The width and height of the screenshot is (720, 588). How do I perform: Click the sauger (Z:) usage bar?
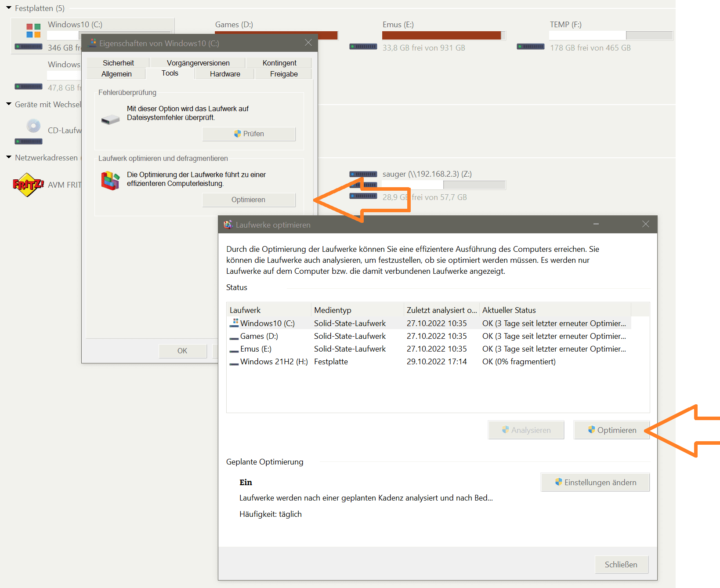(444, 185)
